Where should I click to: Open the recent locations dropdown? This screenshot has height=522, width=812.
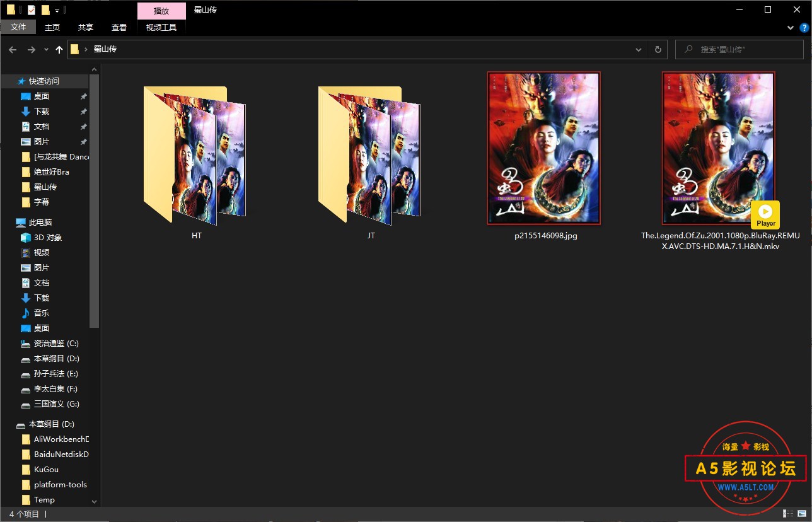click(x=46, y=49)
